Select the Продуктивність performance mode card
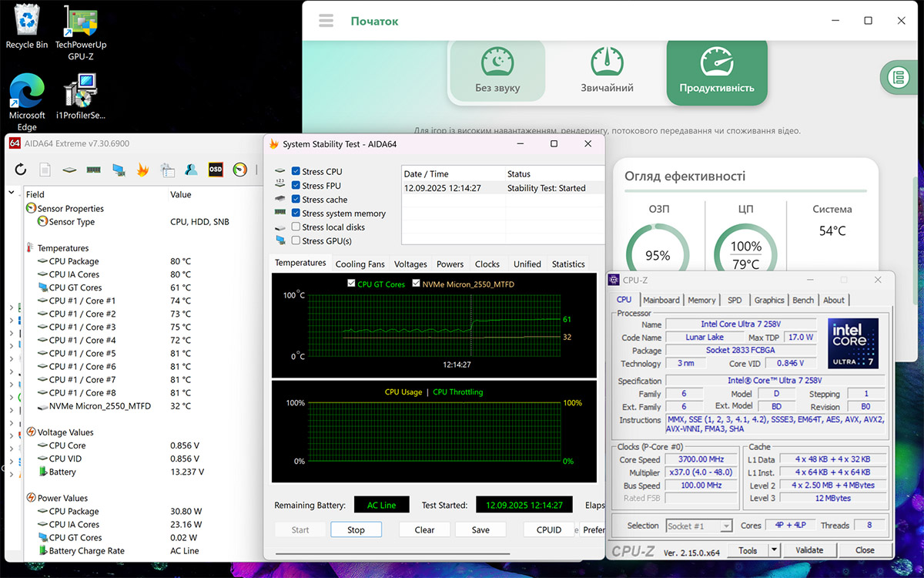 [x=717, y=71]
